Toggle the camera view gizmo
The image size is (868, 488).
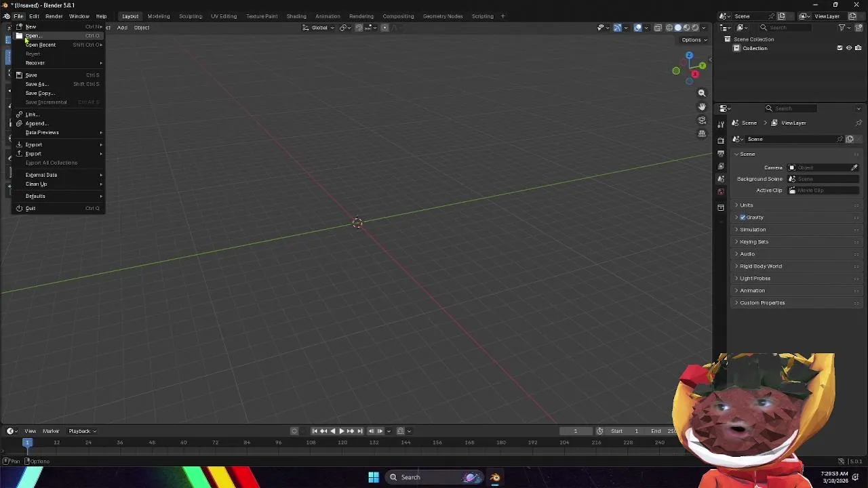tap(702, 120)
